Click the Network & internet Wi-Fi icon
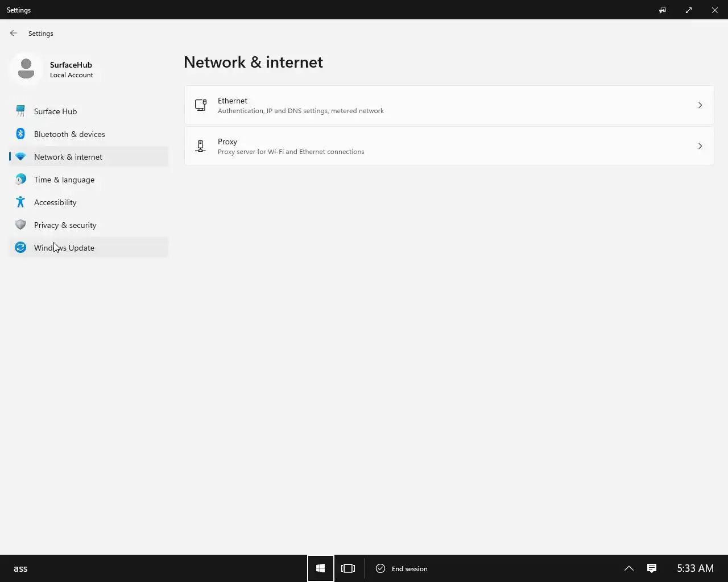This screenshot has width=728, height=582. [x=20, y=156]
